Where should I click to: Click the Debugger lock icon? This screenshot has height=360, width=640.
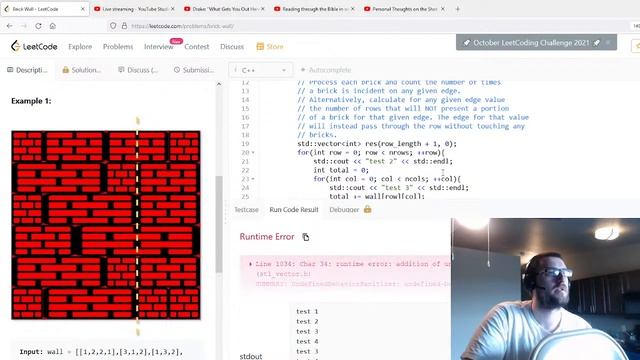click(x=367, y=209)
